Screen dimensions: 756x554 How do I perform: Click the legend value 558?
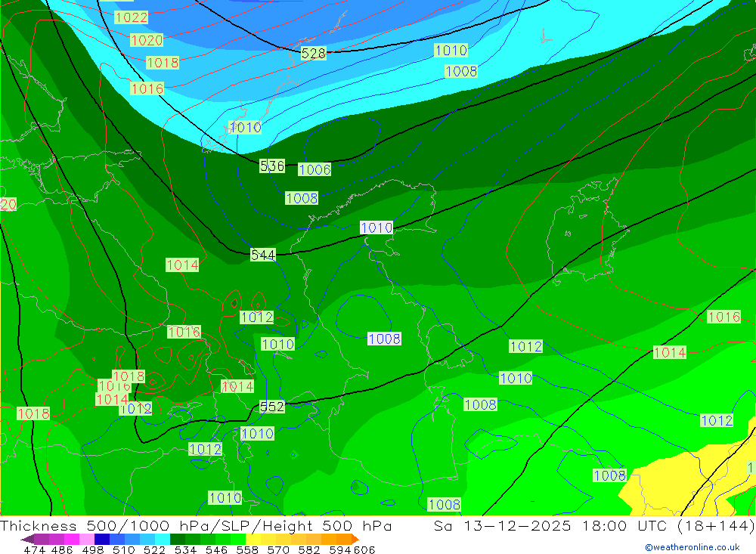247,549
